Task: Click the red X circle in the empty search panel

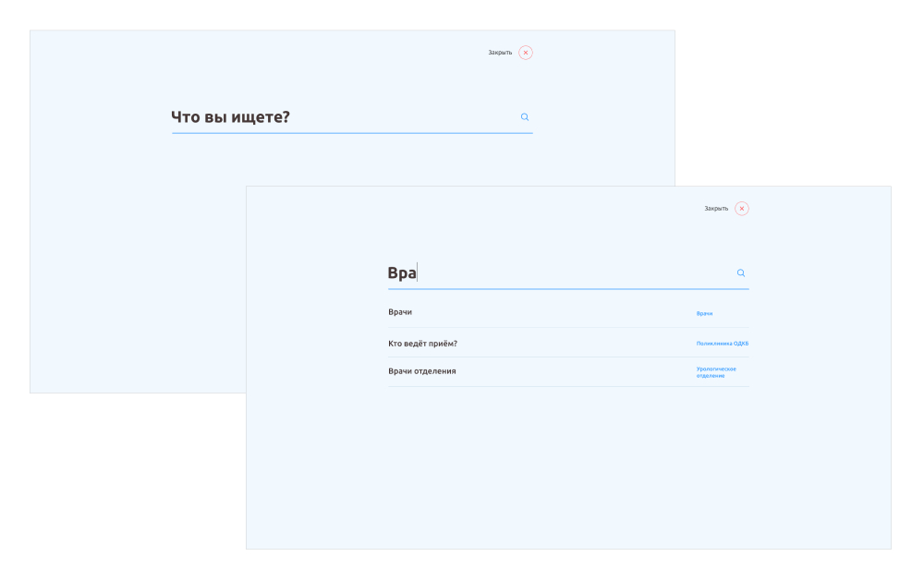Action: click(526, 53)
